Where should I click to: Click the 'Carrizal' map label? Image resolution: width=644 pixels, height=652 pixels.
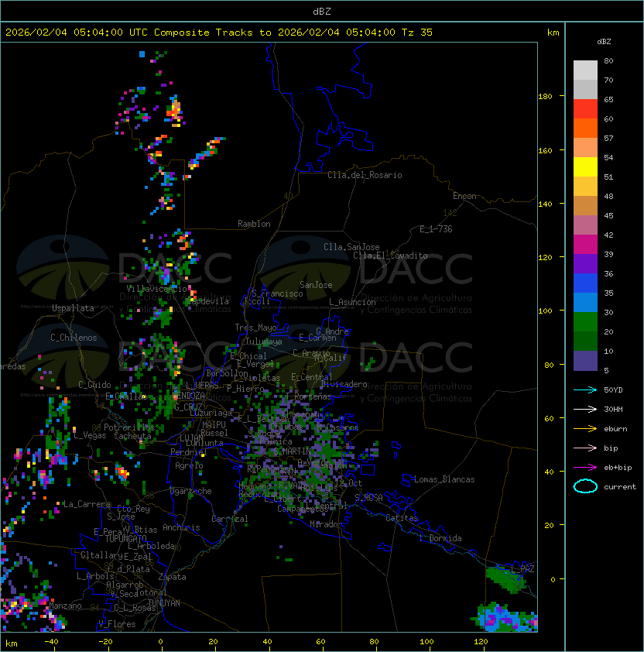(229, 519)
